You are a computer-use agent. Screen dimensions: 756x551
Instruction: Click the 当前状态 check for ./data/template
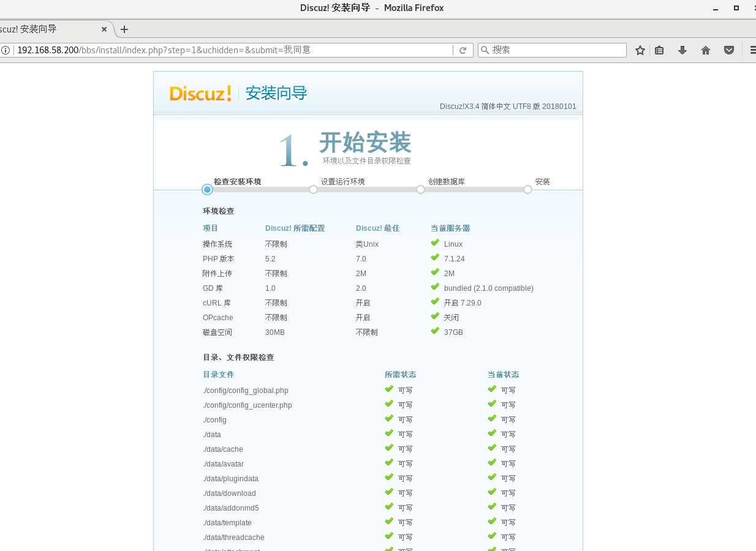(492, 522)
